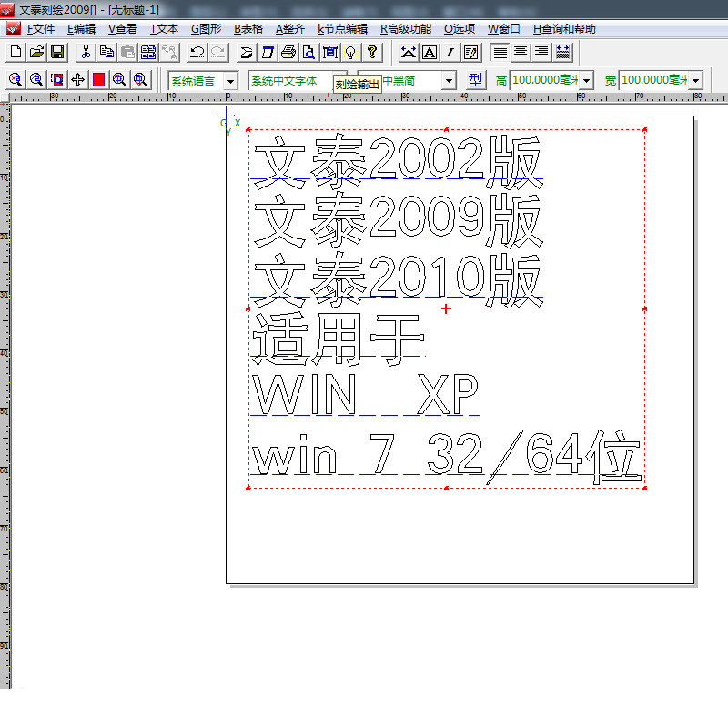Image resolution: width=728 pixels, height=728 pixels.
Task: Click the distribute text evenly icon
Action: point(562,52)
